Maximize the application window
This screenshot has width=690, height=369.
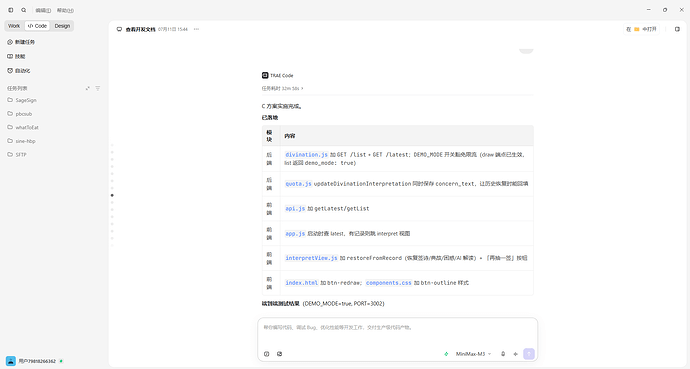[665, 10]
